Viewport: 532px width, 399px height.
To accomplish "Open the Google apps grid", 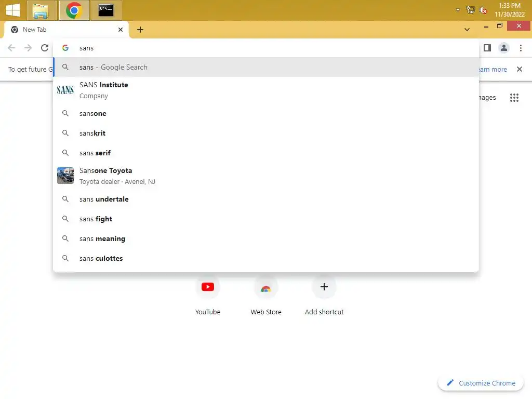I will 514,98.
